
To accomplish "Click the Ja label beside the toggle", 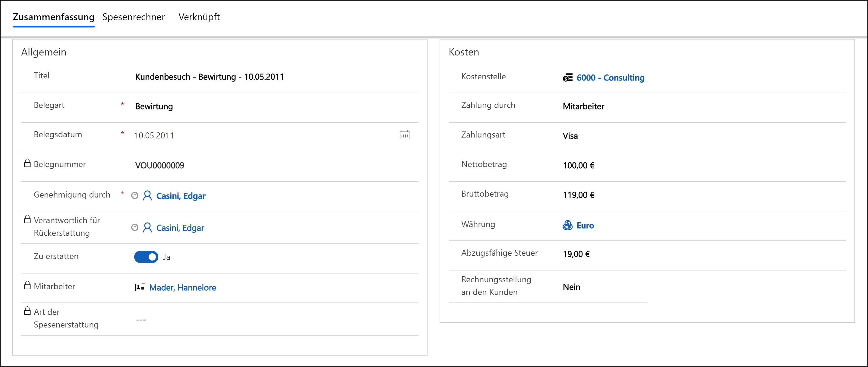I will [x=166, y=257].
